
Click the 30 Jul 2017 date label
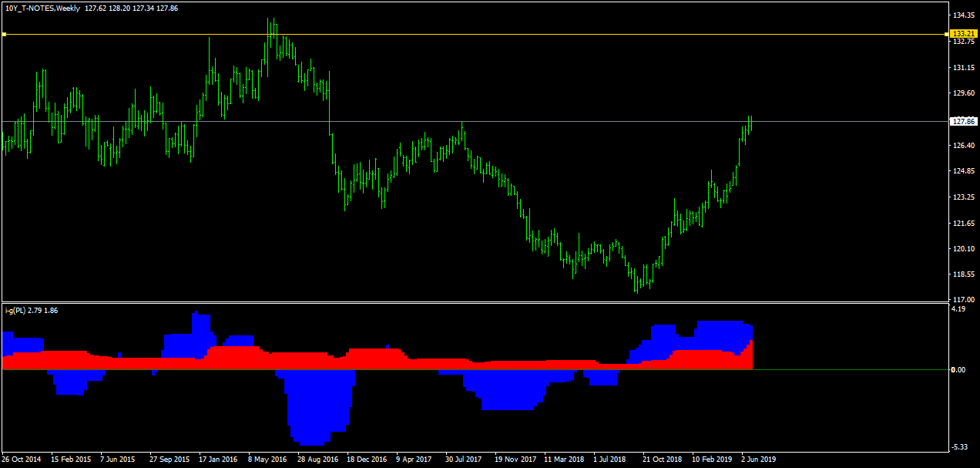pyautogui.click(x=464, y=460)
